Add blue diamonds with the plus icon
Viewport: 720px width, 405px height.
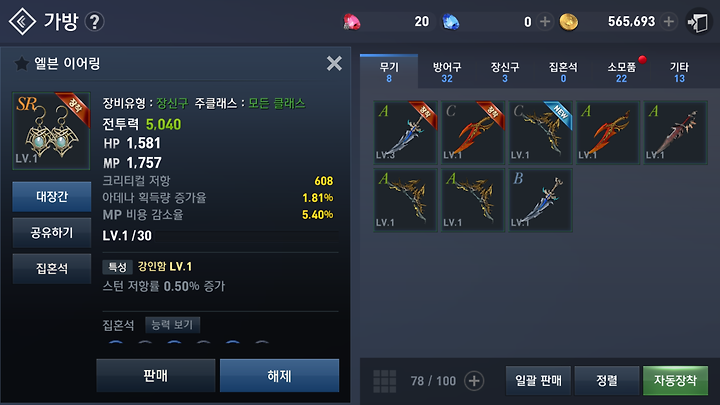pyautogui.click(x=545, y=22)
